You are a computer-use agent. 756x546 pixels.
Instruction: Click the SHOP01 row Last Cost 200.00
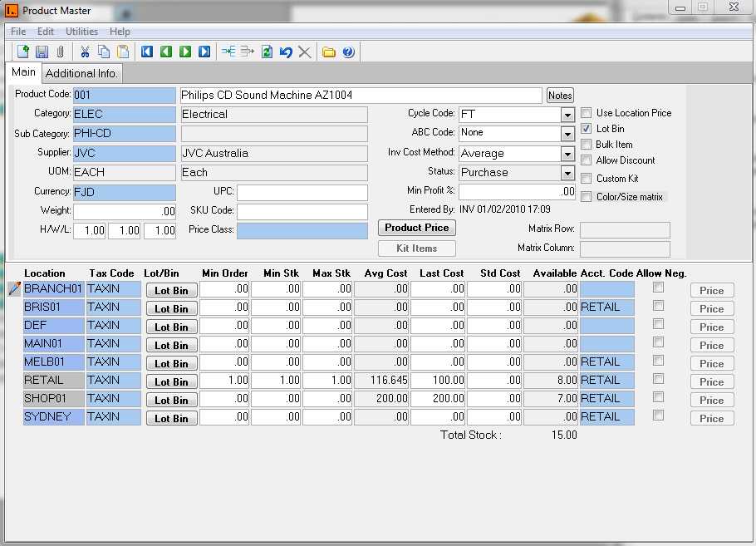pos(437,398)
